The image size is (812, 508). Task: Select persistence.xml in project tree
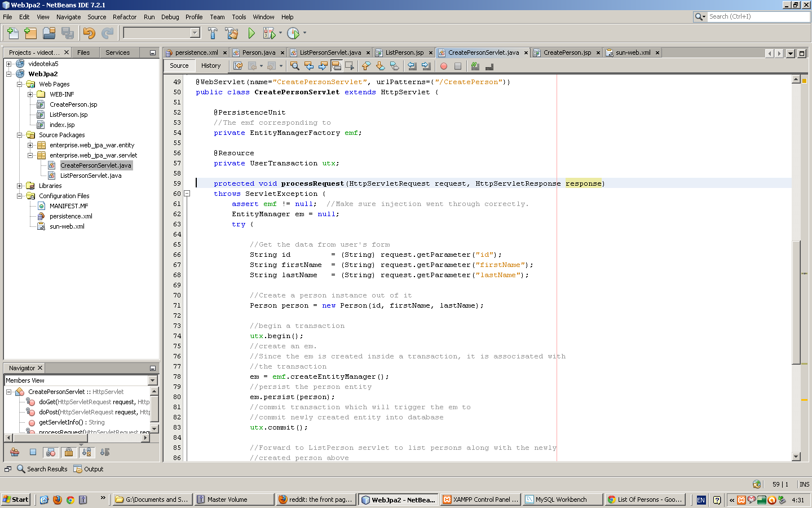[x=70, y=216]
